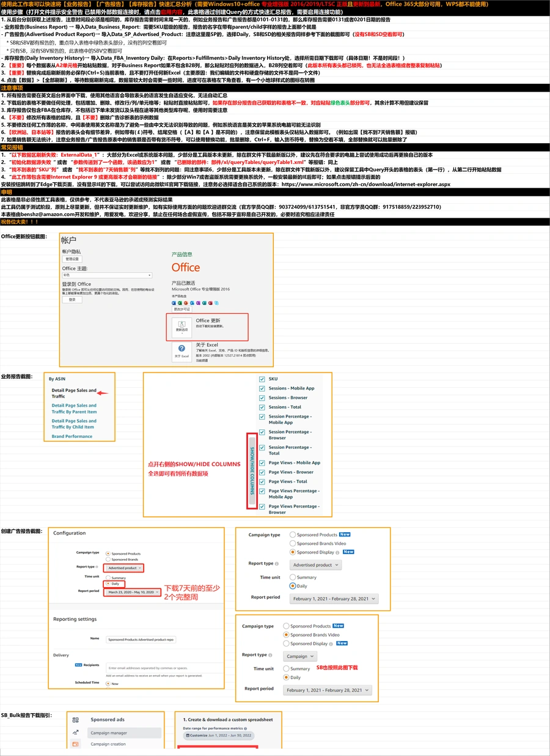
Task: Open Report period dropdown below Campaign report type
Action: click(327, 690)
